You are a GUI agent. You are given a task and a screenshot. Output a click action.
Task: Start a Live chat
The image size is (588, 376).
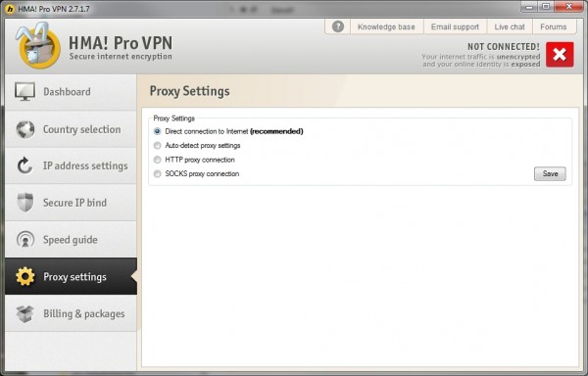[510, 27]
